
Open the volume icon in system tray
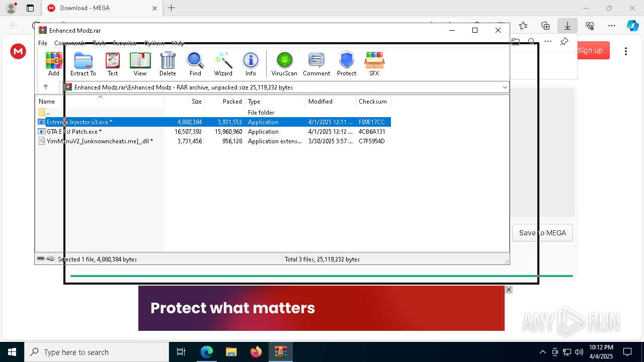point(579,352)
